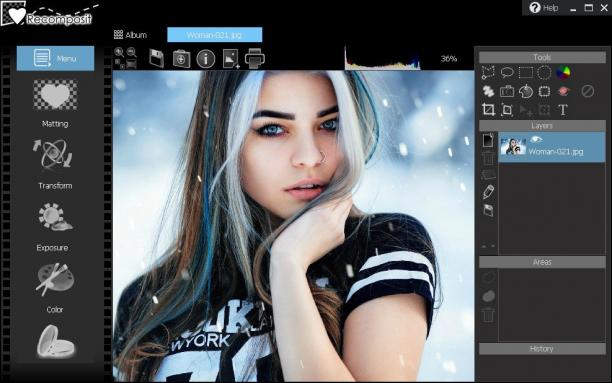Switch to the Album tab

(x=130, y=35)
